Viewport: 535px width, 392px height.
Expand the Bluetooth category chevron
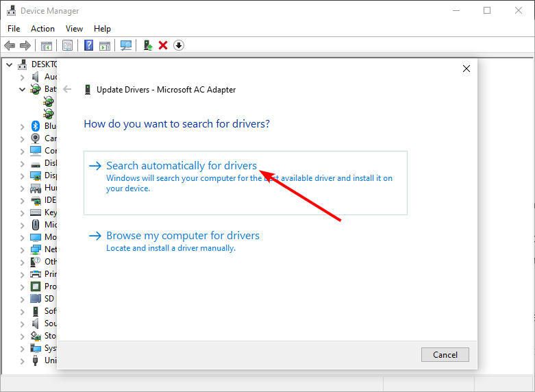(23, 127)
